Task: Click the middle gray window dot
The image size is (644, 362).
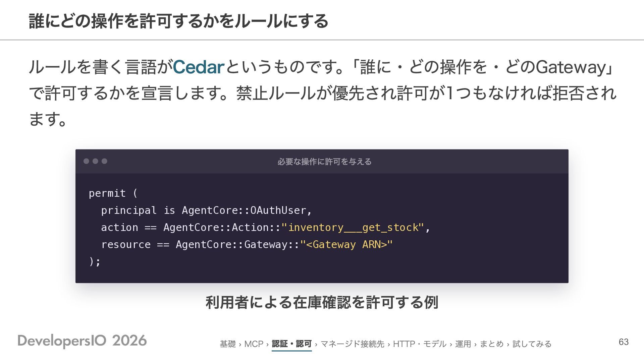Action: (x=95, y=161)
